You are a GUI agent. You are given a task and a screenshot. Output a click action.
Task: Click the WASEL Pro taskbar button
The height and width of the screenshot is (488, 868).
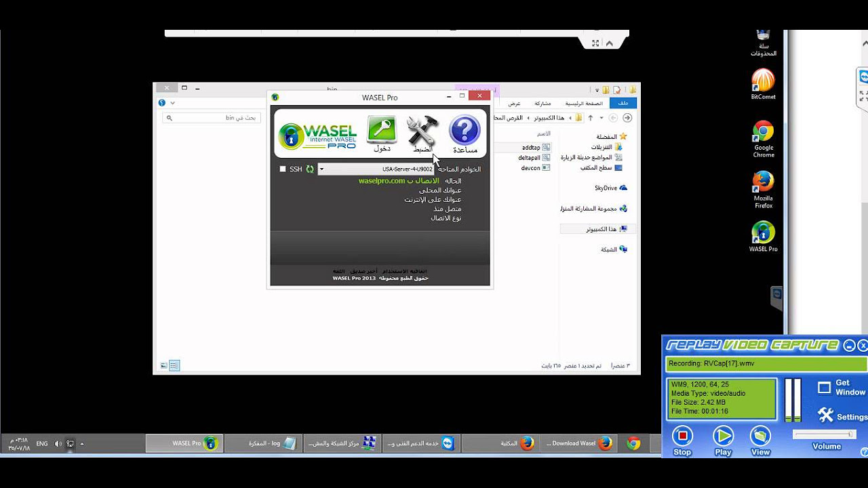184,443
